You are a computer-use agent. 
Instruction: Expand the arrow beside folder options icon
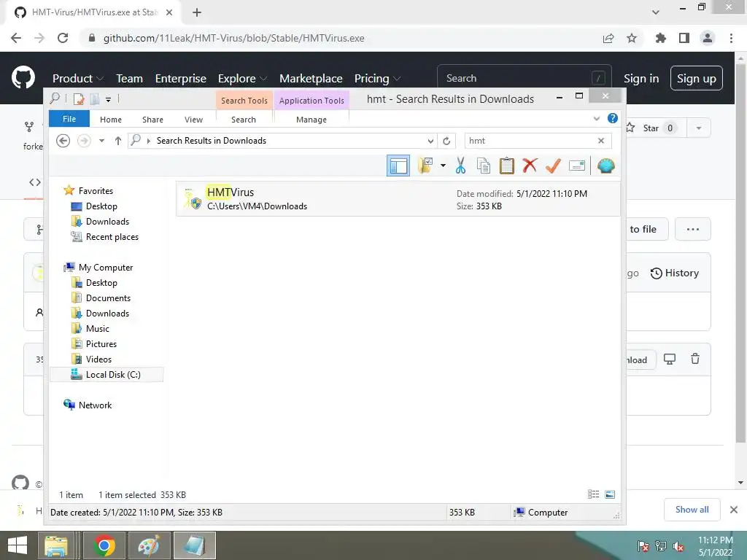click(x=443, y=166)
